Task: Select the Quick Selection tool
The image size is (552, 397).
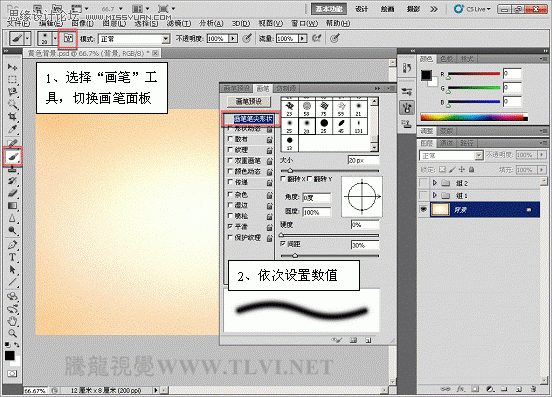Action: [12, 104]
